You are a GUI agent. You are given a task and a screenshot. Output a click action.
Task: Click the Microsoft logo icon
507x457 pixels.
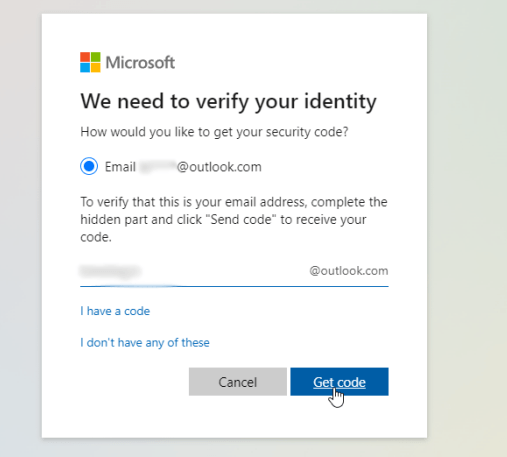[90, 62]
